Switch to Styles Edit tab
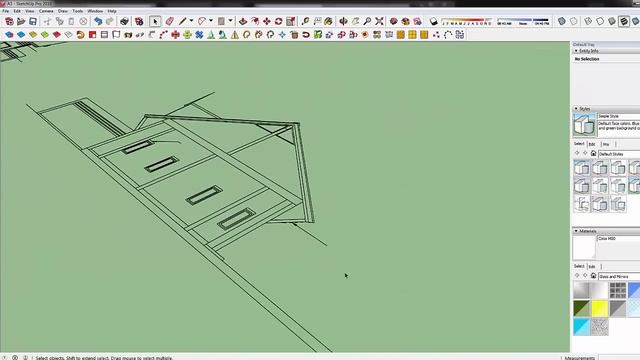Viewport: 640px width, 360px height. 592,144
